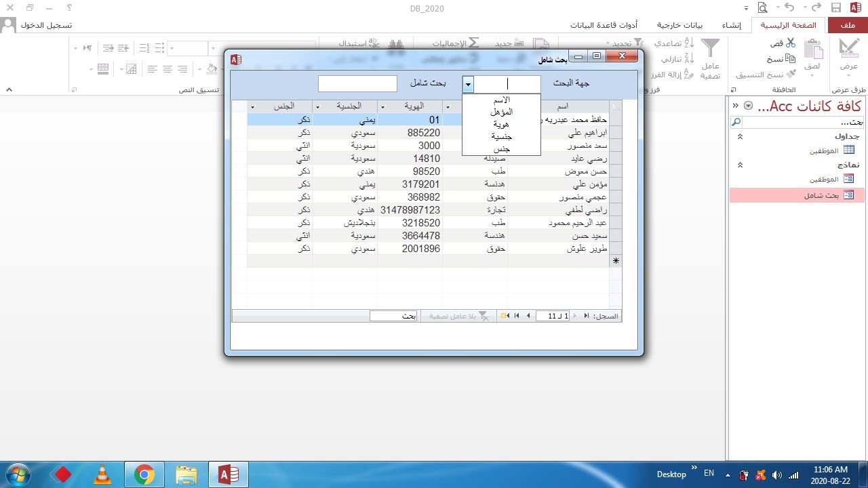This screenshot has height=488, width=868.
Task: Click the bulleted list icon
Action: click(x=159, y=48)
